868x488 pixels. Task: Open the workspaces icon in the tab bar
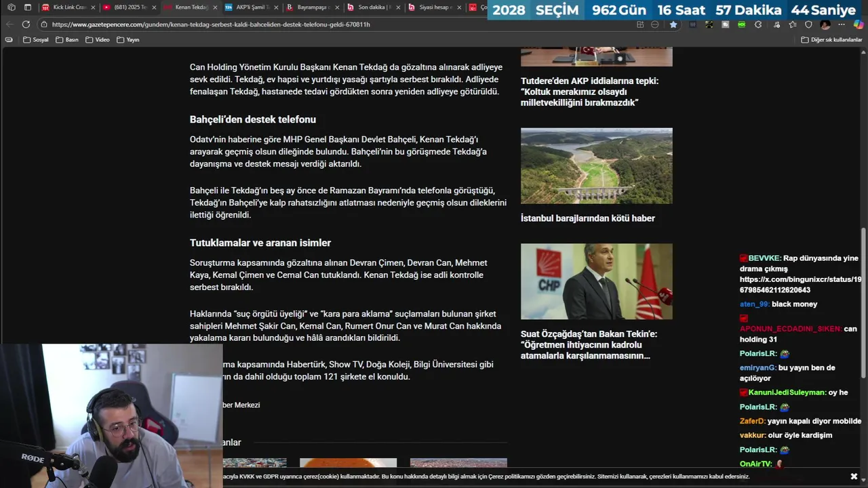[x=11, y=7]
